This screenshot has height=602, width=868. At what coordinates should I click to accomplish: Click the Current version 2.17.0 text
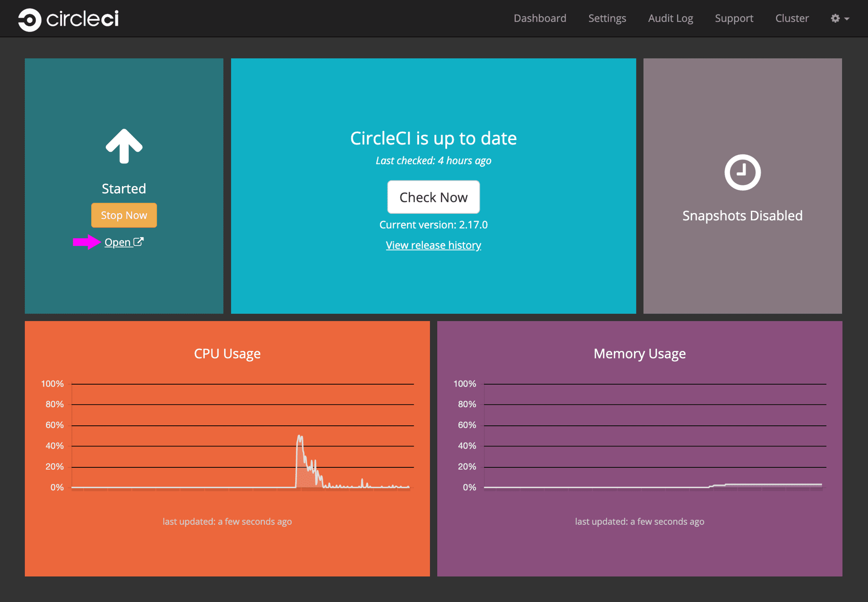433,225
